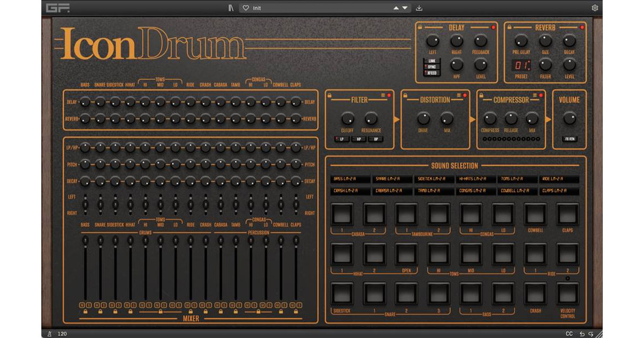Click the tempo value 120 in the status bar
The height and width of the screenshot is (338, 644).
point(63,333)
